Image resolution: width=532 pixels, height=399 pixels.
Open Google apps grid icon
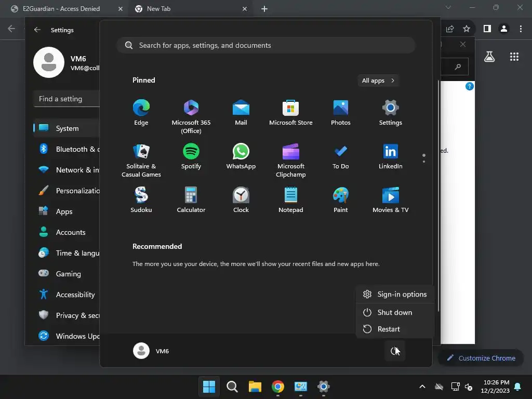point(514,57)
